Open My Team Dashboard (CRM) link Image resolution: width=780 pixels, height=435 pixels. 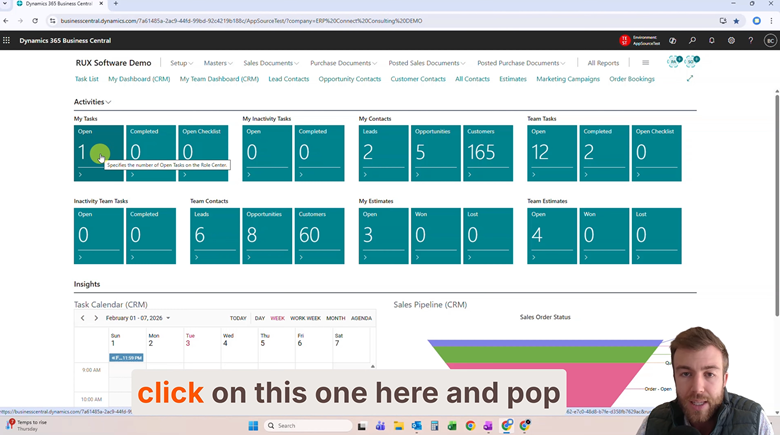click(219, 79)
